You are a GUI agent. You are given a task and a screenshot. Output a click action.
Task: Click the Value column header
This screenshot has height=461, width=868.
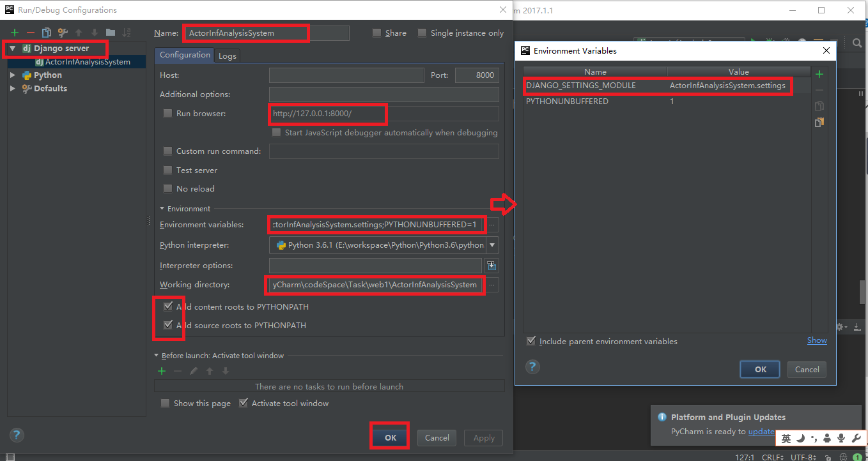739,72
